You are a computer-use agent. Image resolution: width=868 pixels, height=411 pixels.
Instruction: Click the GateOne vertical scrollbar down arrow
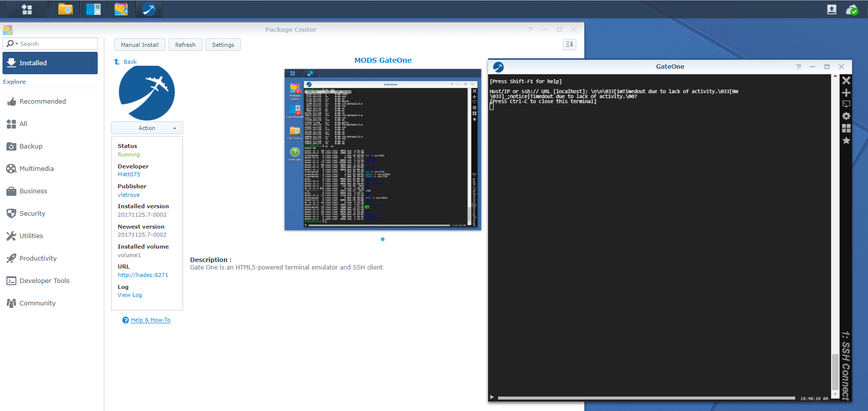coord(835,394)
